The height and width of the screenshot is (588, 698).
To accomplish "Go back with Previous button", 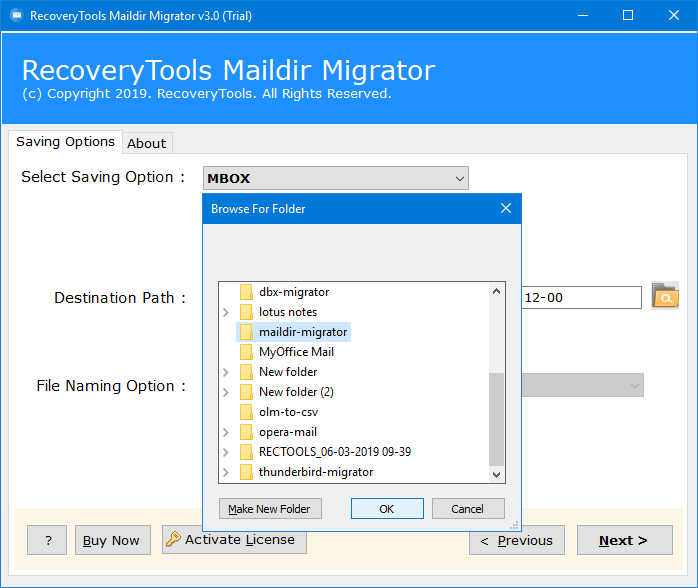I will click(517, 540).
